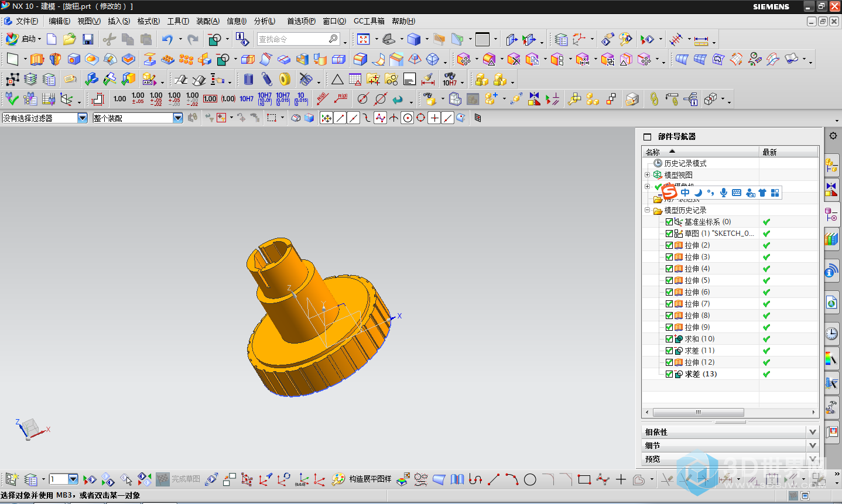
Task: Click the Measure Distance ruler icon
Action: 701,40
